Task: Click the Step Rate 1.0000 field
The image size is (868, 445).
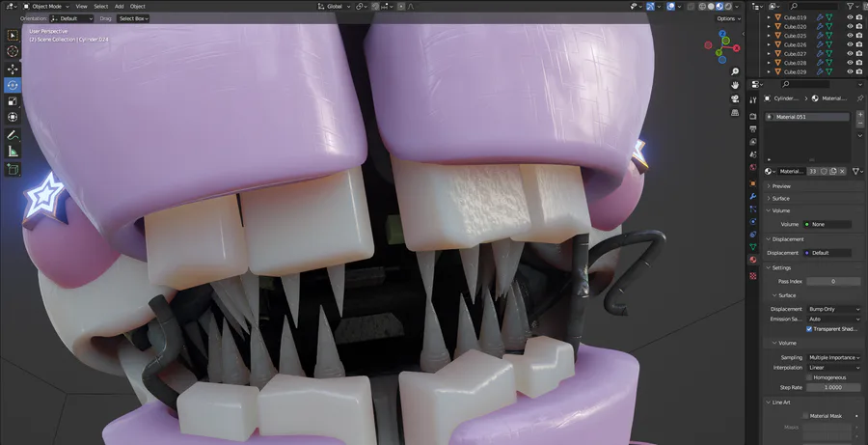Action: [833, 387]
